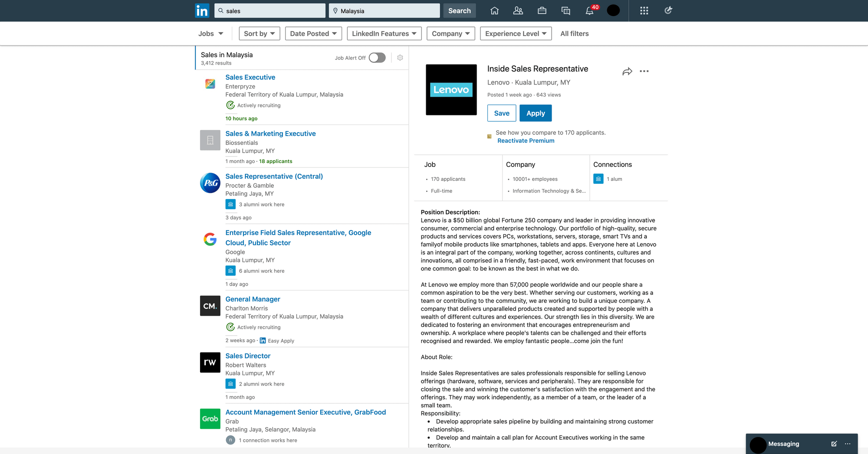Click 'Lenovo · Kuala Lumpur, MY' text
The image size is (868, 454).
pos(529,82)
